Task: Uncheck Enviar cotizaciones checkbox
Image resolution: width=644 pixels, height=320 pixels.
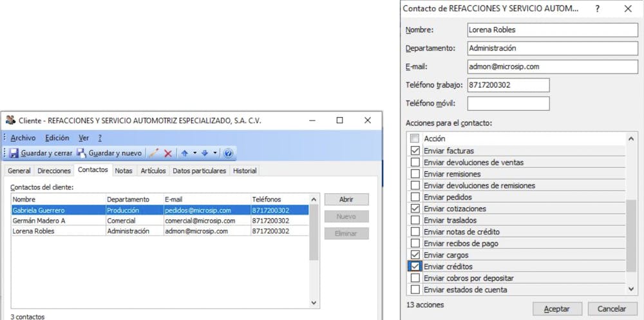Action: [x=415, y=209]
